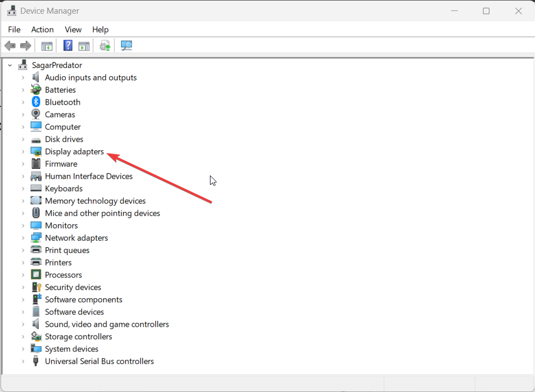Click the System devices icon

coord(36,348)
